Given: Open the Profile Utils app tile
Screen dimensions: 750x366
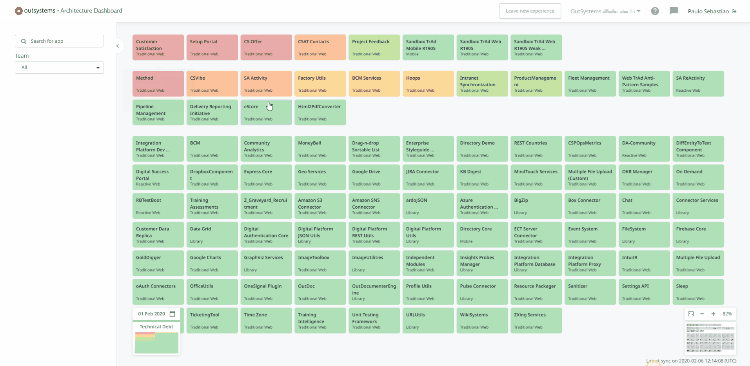Looking at the screenshot, I should 429,292.
